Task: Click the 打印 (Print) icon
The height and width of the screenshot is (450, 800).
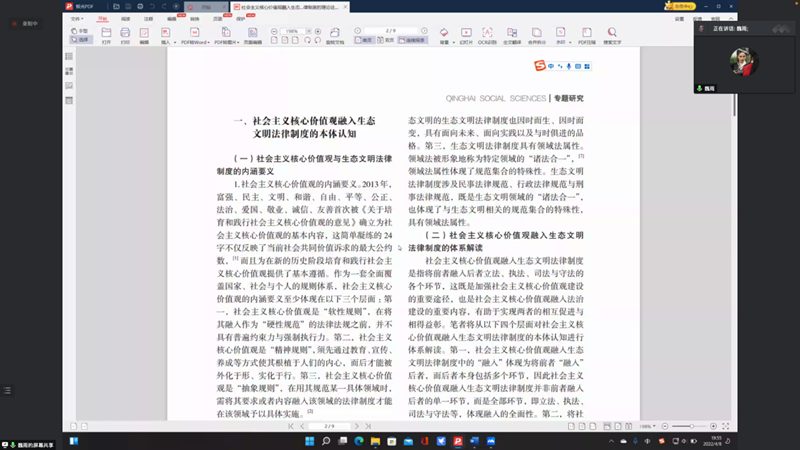Action: (125, 36)
